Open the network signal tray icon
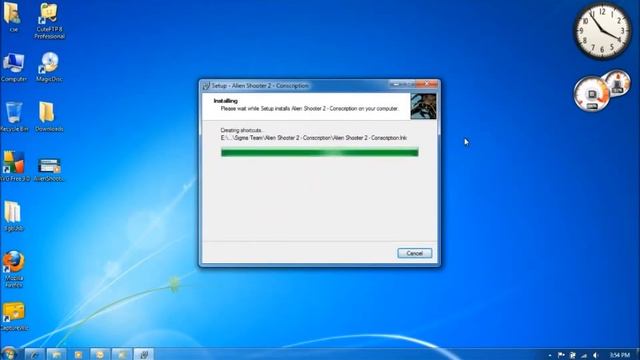 tap(584, 355)
